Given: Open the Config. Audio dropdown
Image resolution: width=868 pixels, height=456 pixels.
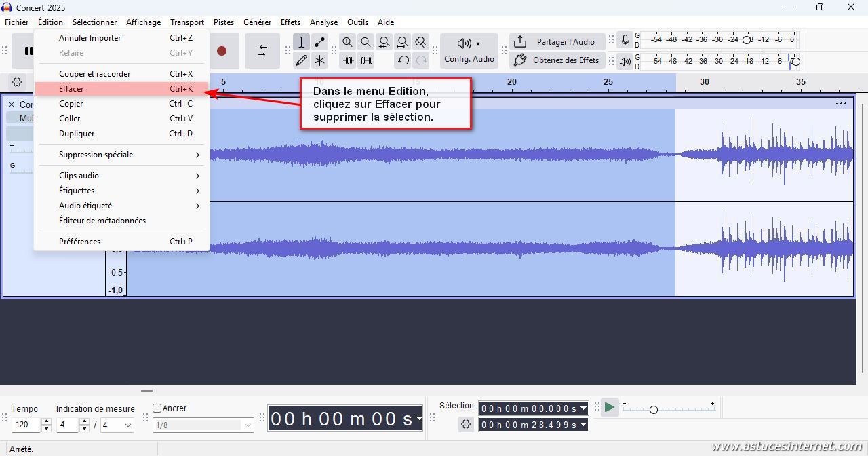Looking at the screenshot, I should tap(469, 51).
